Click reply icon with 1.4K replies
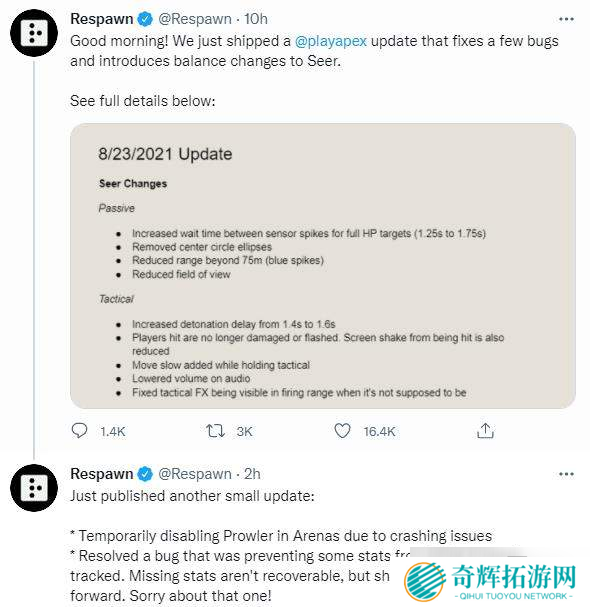This screenshot has width=590, height=607. pos(80,431)
